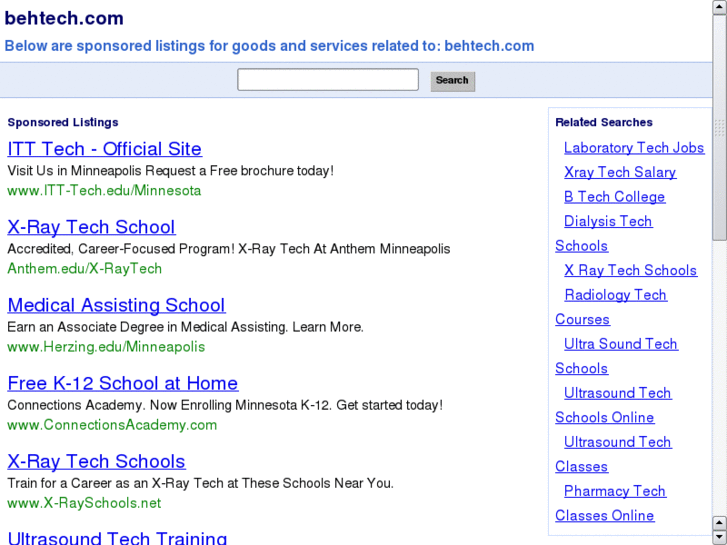Click 'Visit Us in Minneapolis' description text
The height and width of the screenshot is (545, 727).
click(171, 171)
